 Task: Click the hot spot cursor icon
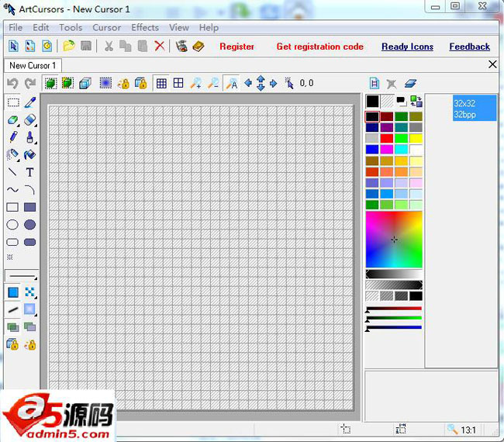(x=289, y=83)
